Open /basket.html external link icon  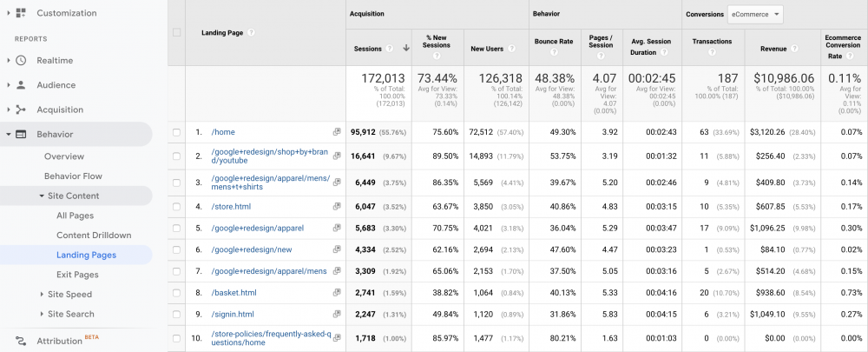pos(337,294)
